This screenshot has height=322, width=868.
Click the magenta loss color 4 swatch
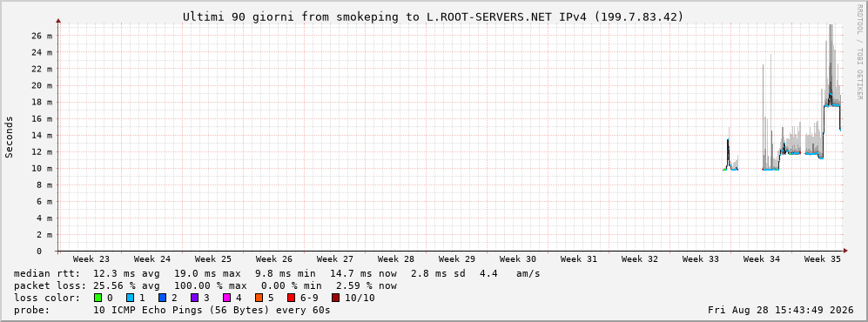[x=226, y=299]
